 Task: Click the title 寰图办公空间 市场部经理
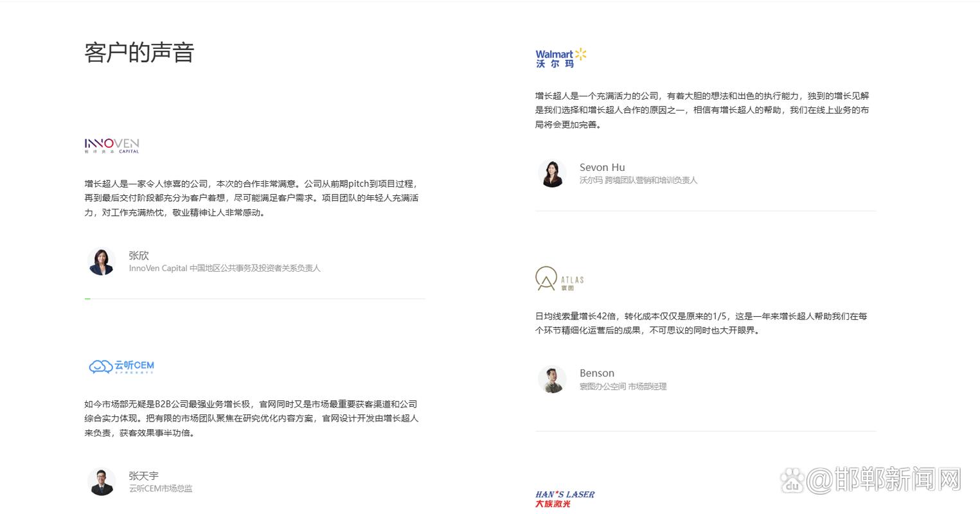point(623,387)
